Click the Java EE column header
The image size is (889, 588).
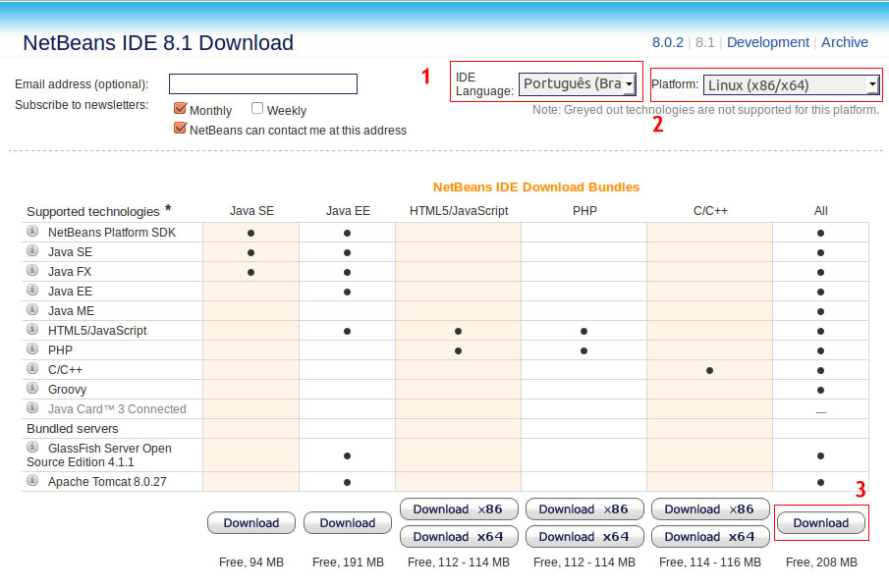[x=348, y=211]
